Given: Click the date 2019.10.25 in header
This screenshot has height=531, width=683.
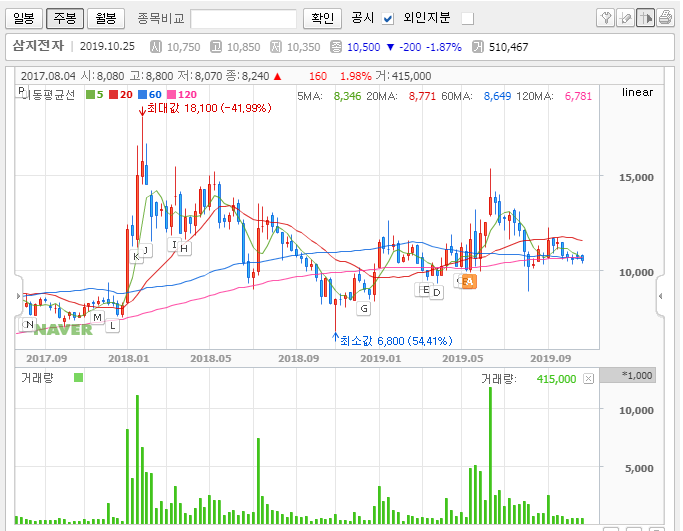Looking at the screenshot, I should tap(107, 46).
